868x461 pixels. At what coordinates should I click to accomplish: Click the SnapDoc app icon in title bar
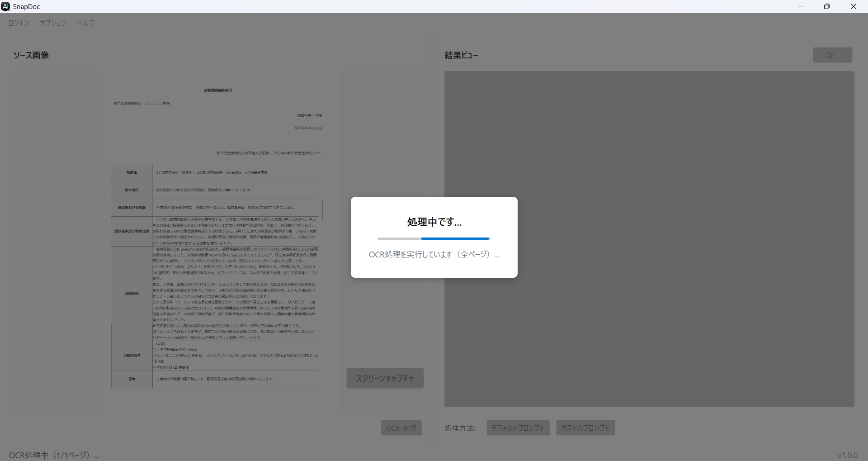tap(5, 6)
